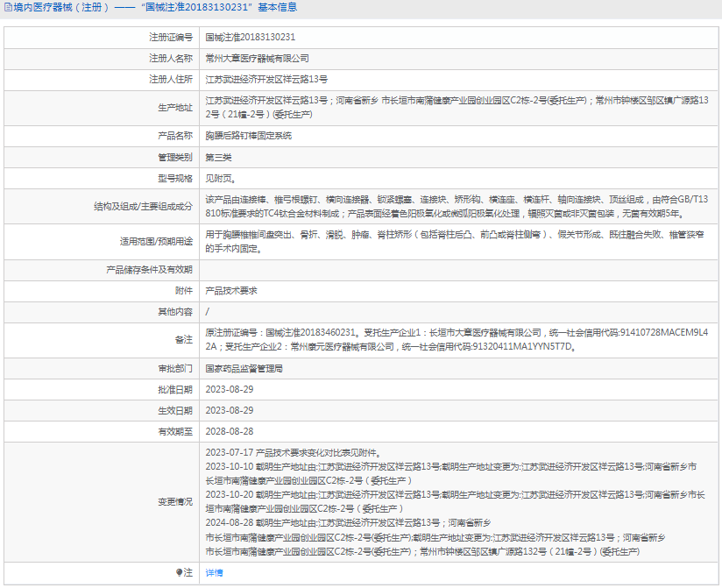
Task: Click the 注册人住所 label
Action: (x=171, y=79)
